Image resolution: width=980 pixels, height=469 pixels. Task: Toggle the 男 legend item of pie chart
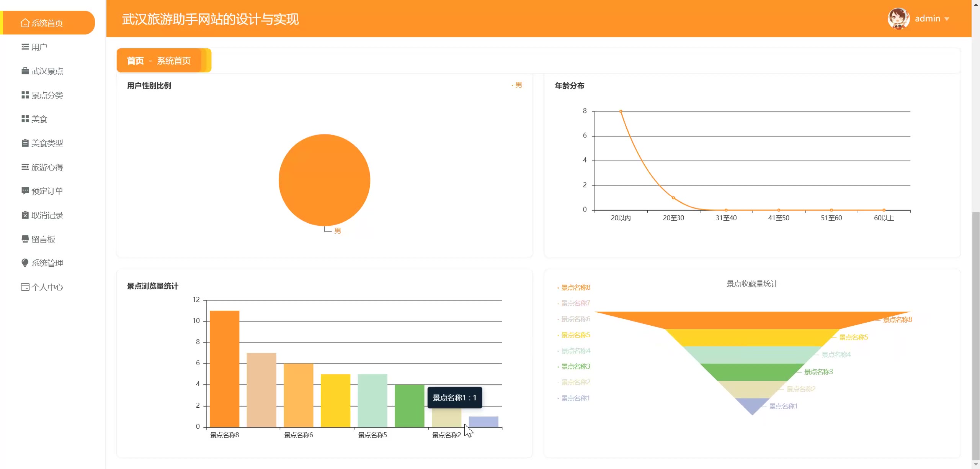518,85
